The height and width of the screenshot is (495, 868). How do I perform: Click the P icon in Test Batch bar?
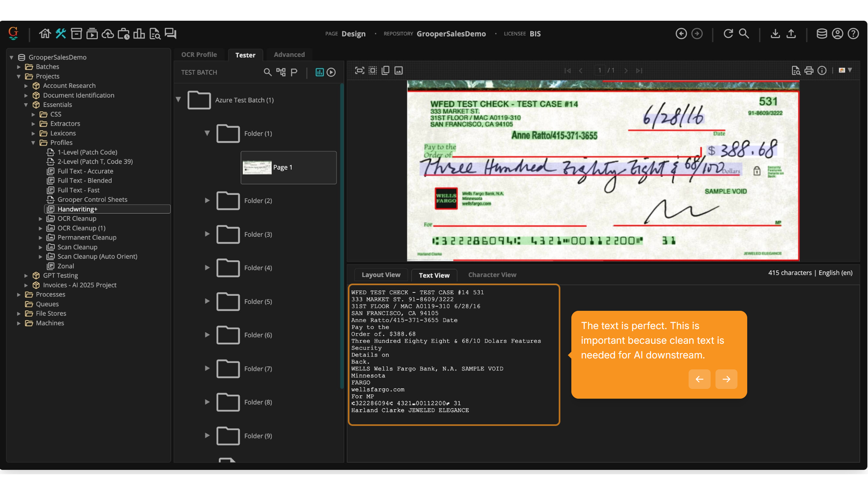[294, 72]
